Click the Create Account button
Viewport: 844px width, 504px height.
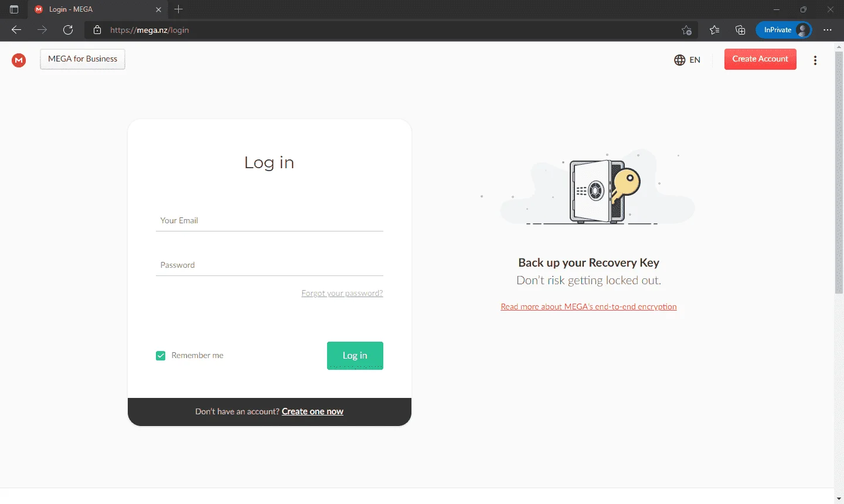(760, 59)
